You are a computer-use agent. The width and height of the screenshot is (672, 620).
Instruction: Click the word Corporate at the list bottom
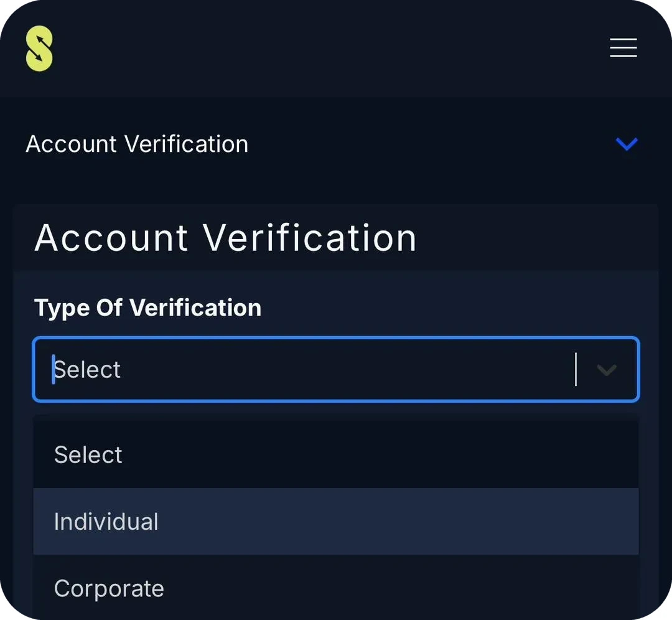109,589
